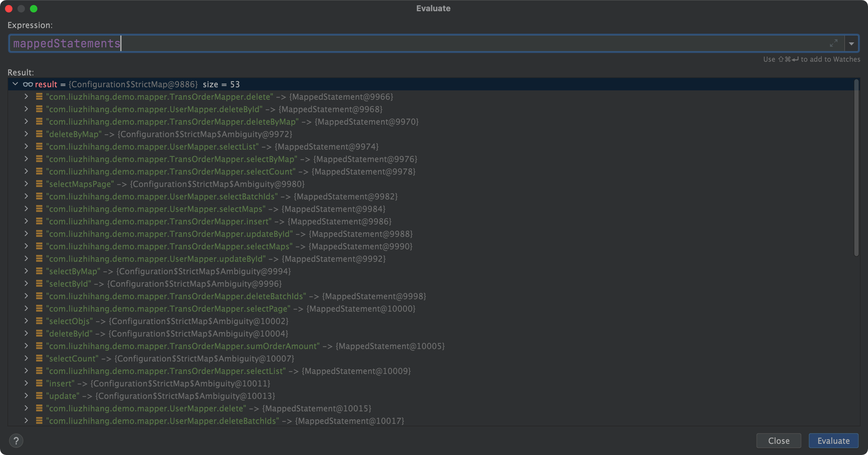Expand the UserMapper.selectBatchIds entry

26,196
